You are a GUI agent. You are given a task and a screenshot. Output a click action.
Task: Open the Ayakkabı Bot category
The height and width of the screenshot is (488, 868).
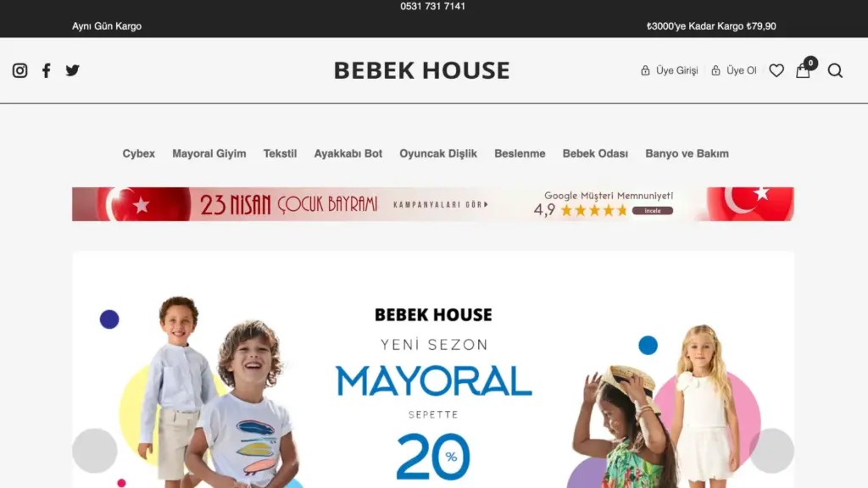[348, 154]
